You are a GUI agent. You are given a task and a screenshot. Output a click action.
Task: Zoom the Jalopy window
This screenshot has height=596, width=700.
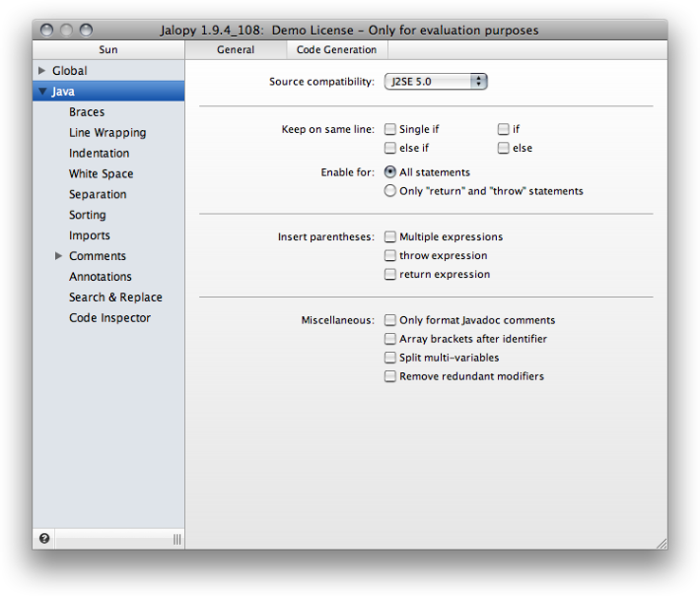86,30
